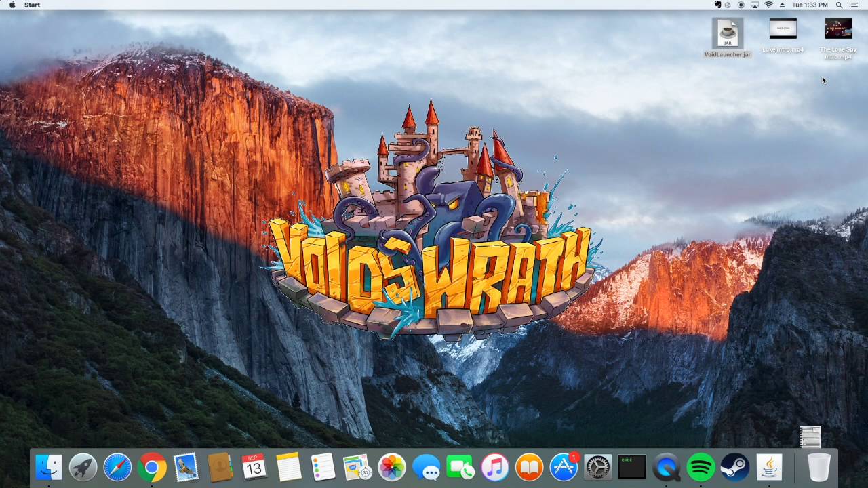The width and height of the screenshot is (868, 488).
Task: Open Launchpad rocket icon in Dock
Action: [83, 468]
